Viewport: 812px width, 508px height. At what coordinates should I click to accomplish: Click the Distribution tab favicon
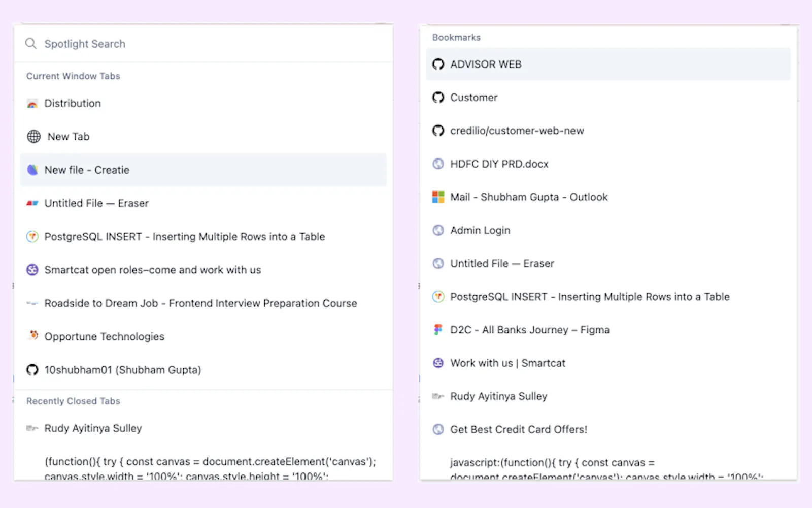tap(32, 104)
